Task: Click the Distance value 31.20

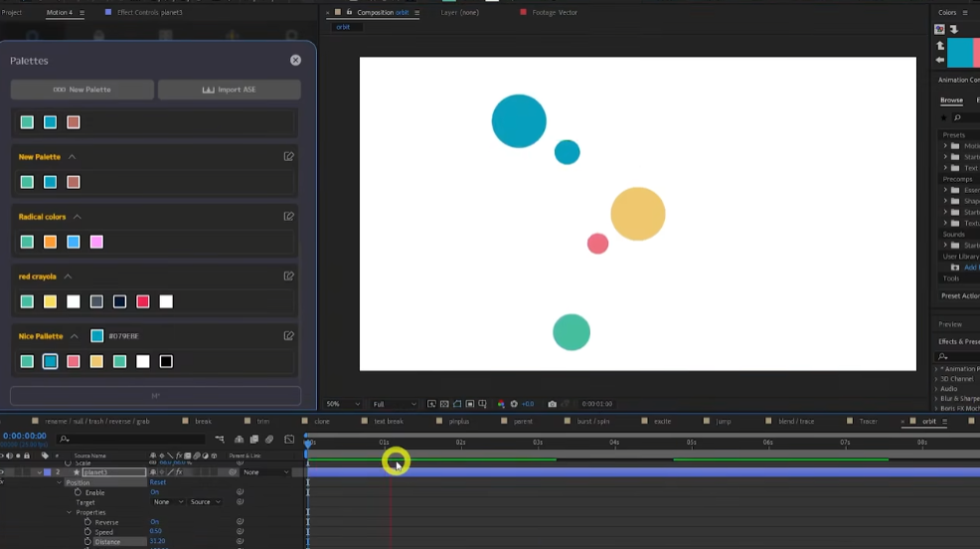Action: (157, 541)
